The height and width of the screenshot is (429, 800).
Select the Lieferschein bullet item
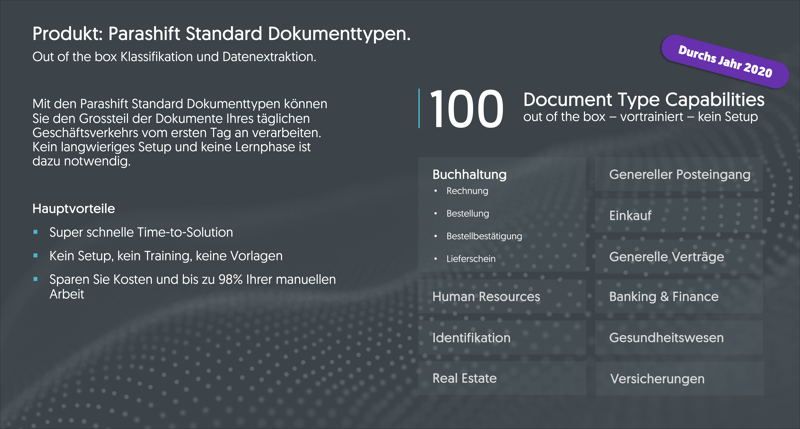click(x=470, y=259)
